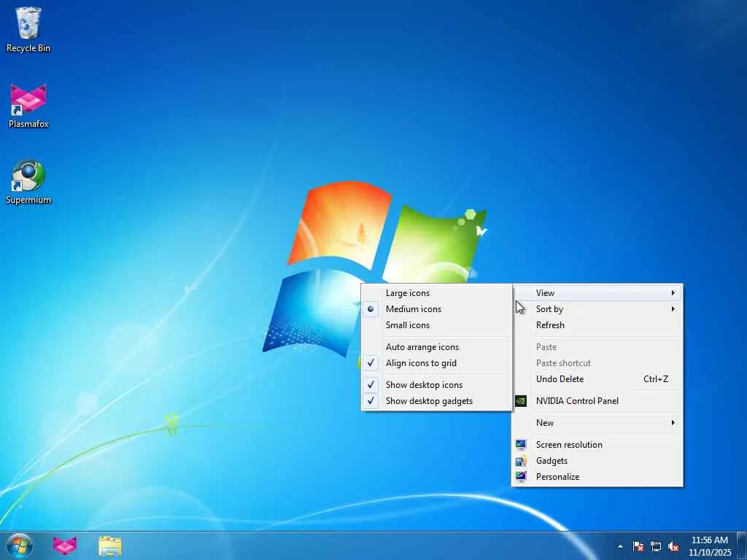Open Windows Explorer from the taskbar
This screenshot has height=560, width=747.
pos(110,545)
